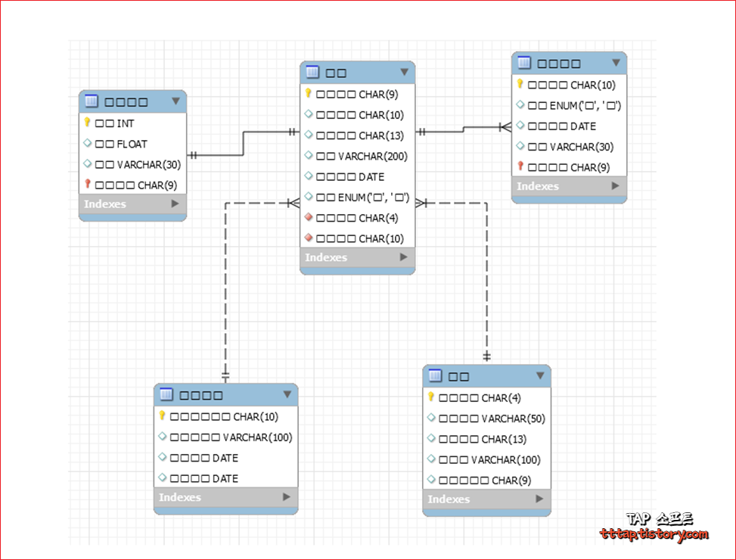Click the red key icon beside CHAR(9) in the top-right table
Image resolution: width=736 pixels, height=560 pixels.
click(x=520, y=166)
